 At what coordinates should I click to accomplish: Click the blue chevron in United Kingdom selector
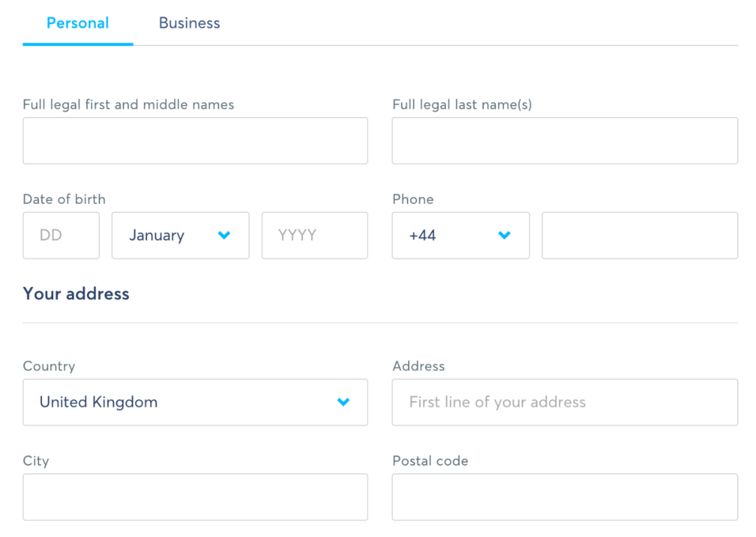pos(343,402)
